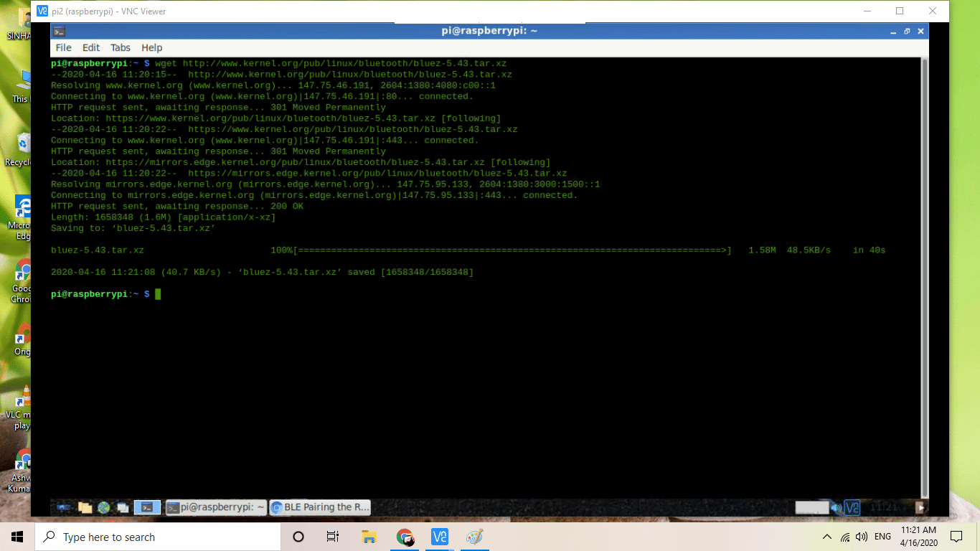
Task: Open Windows notification center
Action: (956, 537)
